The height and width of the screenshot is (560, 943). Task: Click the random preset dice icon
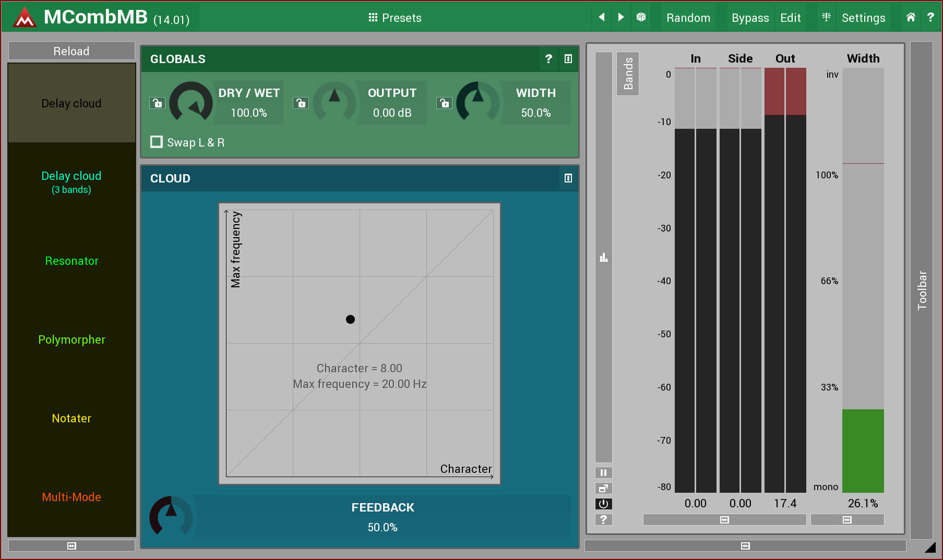coord(641,17)
